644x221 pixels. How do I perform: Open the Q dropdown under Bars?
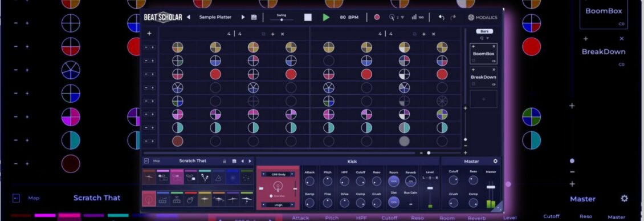pos(484,38)
